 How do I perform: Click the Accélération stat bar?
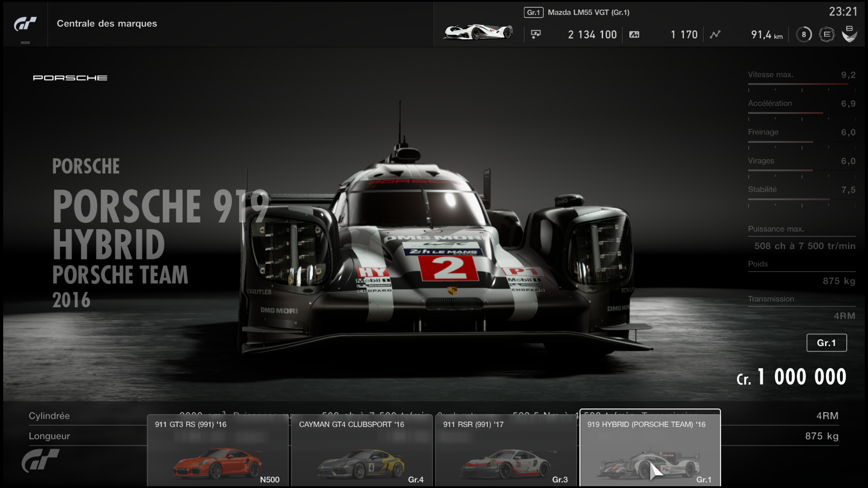click(802, 113)
